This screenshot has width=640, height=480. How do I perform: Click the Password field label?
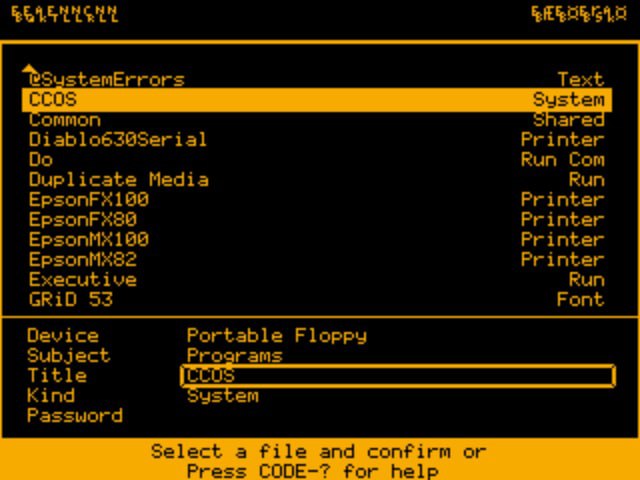pos(75,416)
